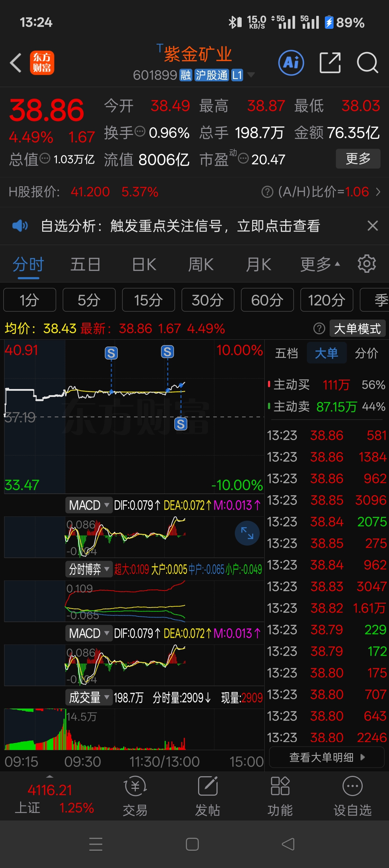389x868 pixels.
Task: Tap info icon next to 市盈
Action: [243, 158]
